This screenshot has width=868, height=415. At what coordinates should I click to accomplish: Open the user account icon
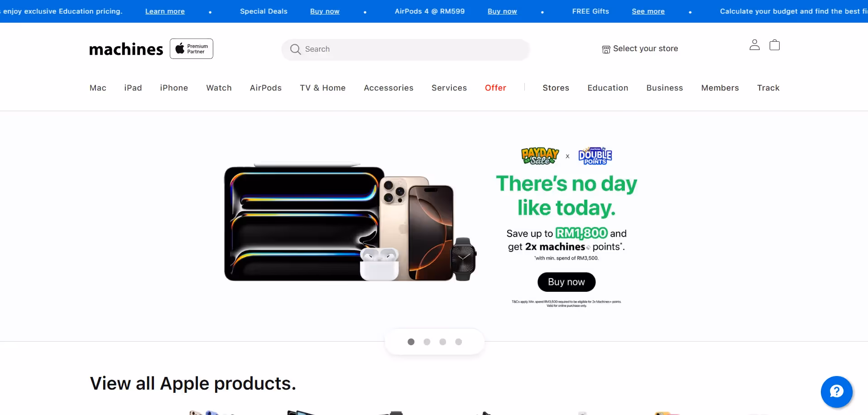pos(754,45)
